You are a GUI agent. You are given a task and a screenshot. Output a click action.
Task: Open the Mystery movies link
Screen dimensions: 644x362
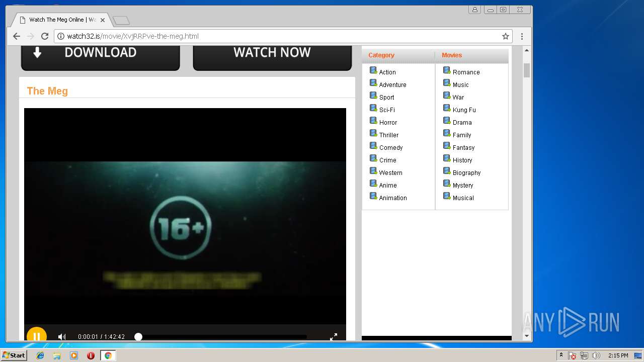coord(463,185)
